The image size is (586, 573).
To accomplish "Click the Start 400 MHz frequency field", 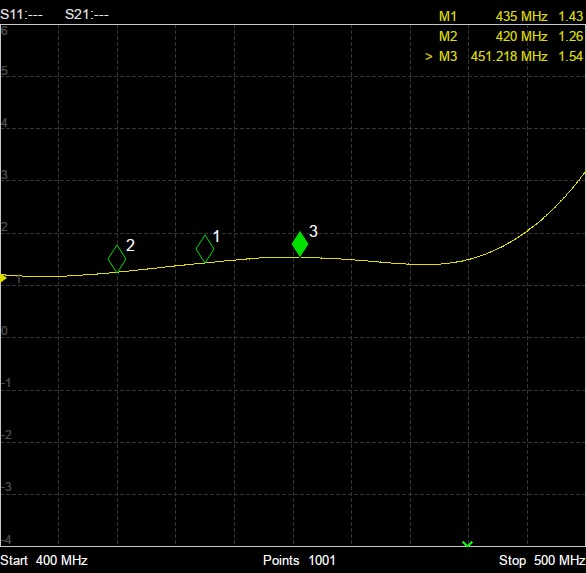I will (x=44, y=561).
